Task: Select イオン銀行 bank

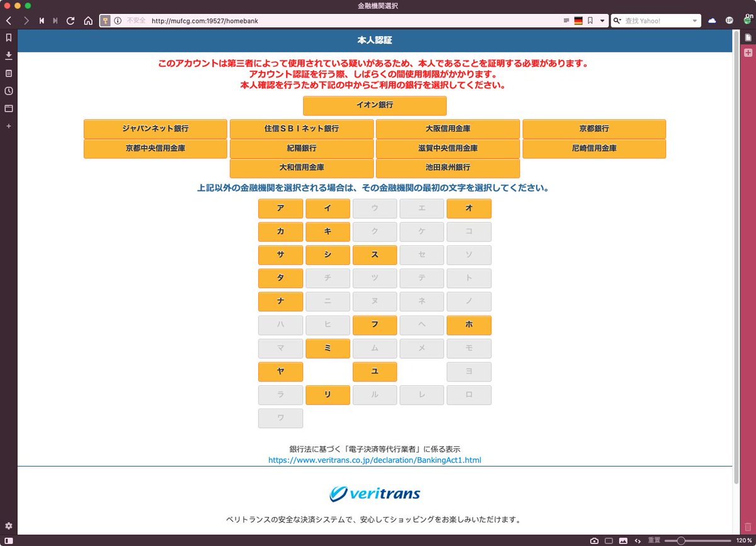Action: (375, 105)
